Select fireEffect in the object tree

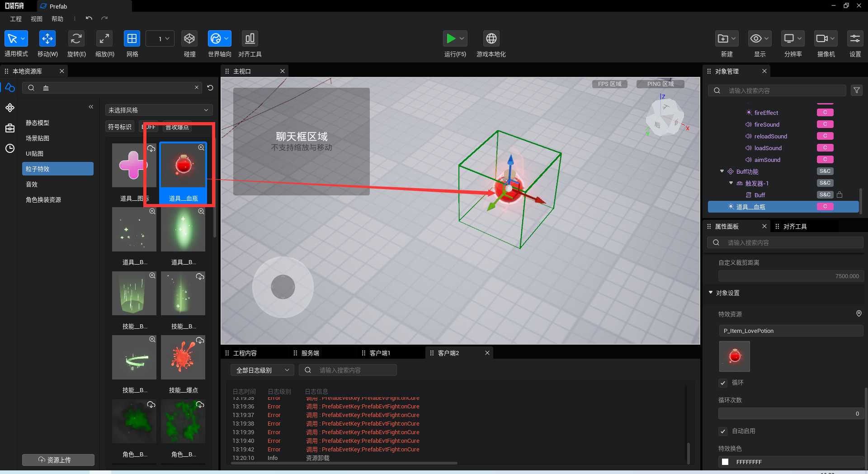[766, 113]
